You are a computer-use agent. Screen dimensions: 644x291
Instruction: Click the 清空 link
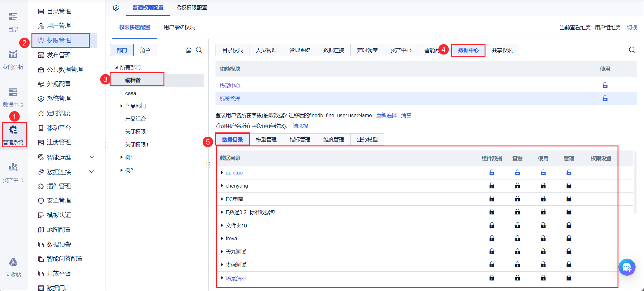406,115
